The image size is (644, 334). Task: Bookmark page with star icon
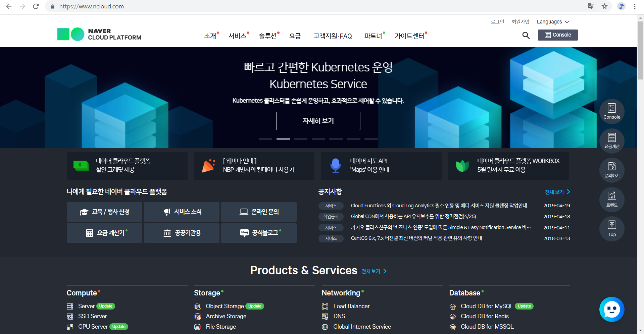click(604, 6)
